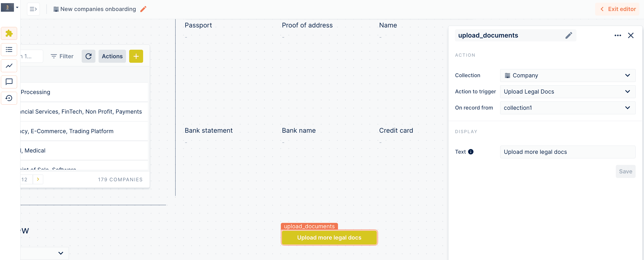This screenshot has width=644, height=260.
Task: Open the three-dot options menu
Action: (x=617, y=35)
